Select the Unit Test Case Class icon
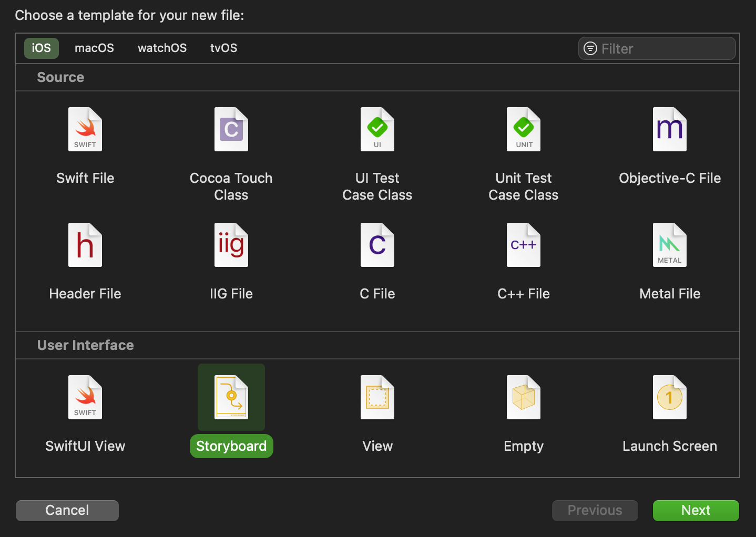756x537 pixels. tap(524, 129)
